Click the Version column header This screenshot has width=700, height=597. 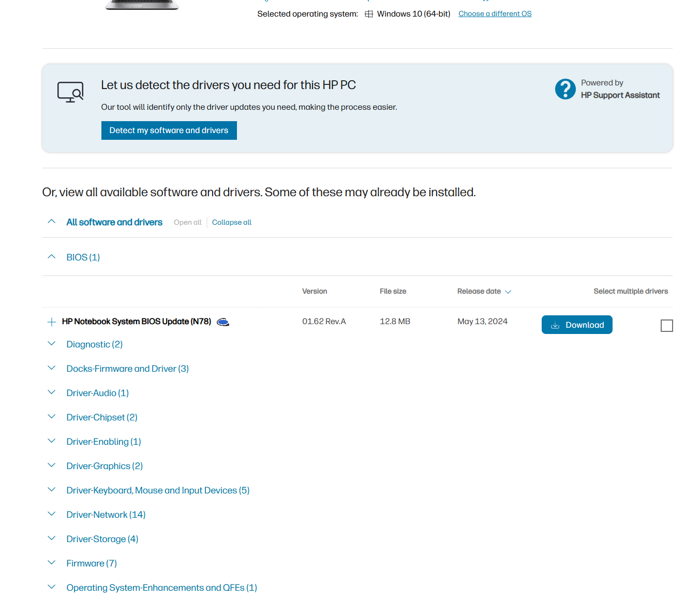click(315, 292)
